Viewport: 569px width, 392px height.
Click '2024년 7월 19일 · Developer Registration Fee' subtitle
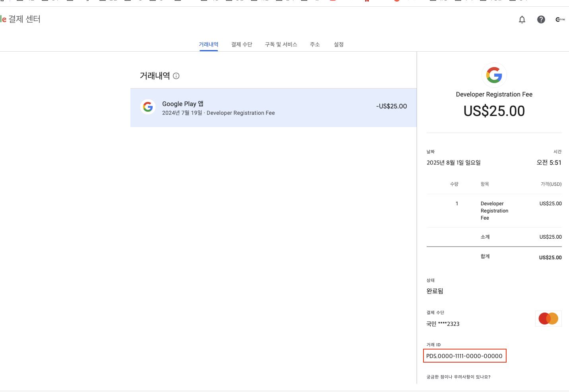[x=218, y=113]
